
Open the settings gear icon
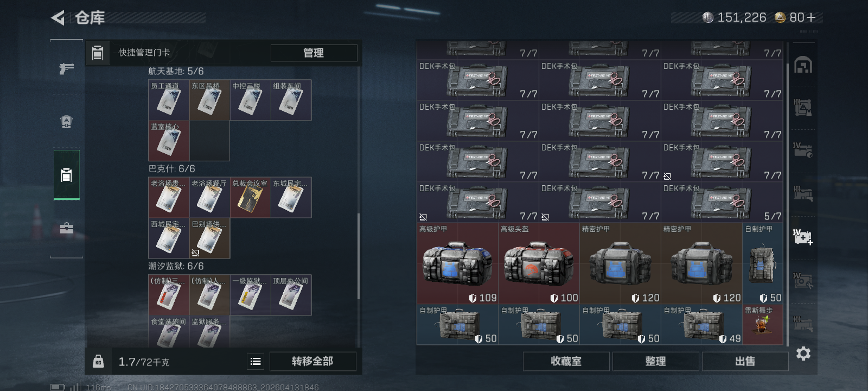pos(803,354)
